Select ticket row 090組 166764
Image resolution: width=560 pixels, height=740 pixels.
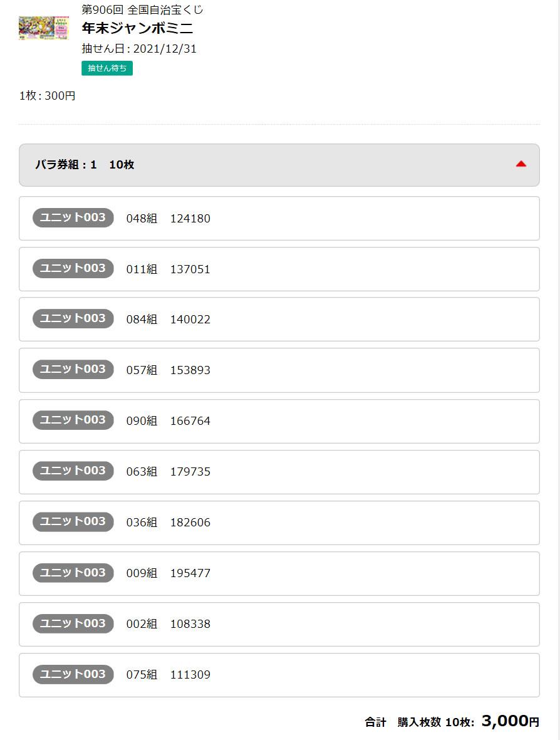point(279,421)
